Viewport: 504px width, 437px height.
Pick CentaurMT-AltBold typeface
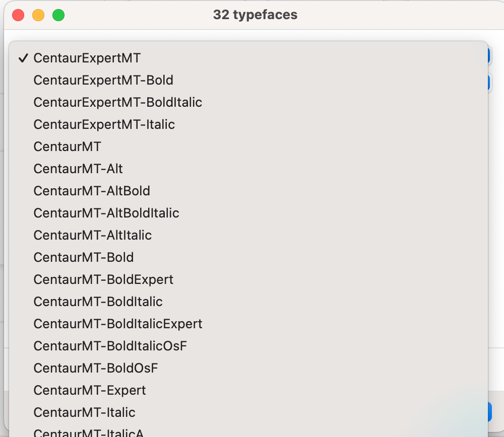point(92,191)
